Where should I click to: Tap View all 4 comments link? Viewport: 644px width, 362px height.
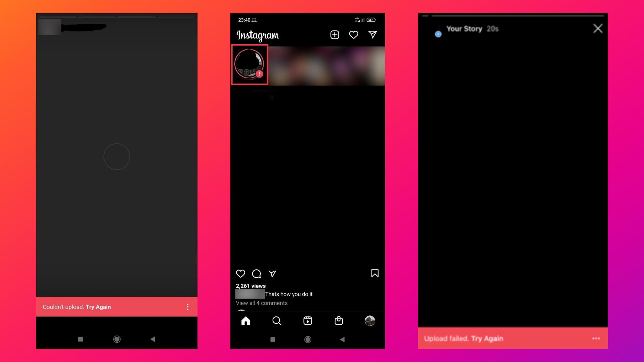coord(261,303)
